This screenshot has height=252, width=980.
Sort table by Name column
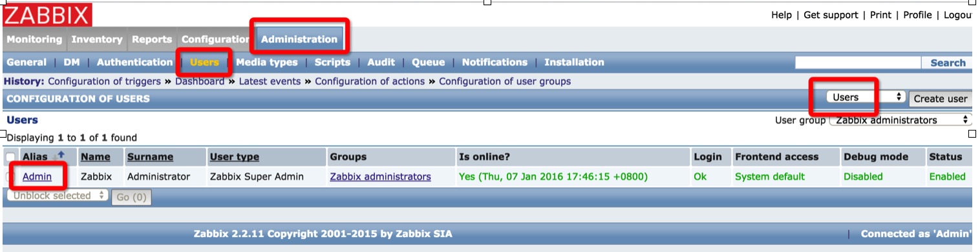(95, 157)
